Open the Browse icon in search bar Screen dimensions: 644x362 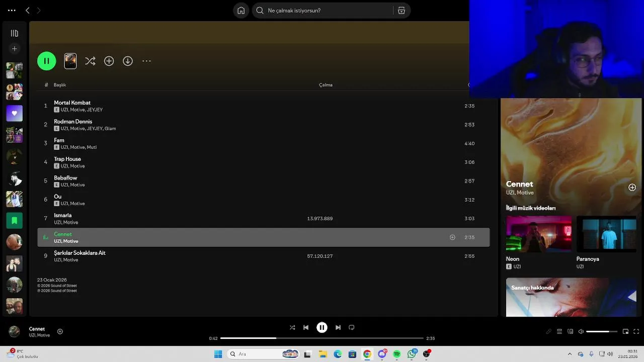click(401, 10)
